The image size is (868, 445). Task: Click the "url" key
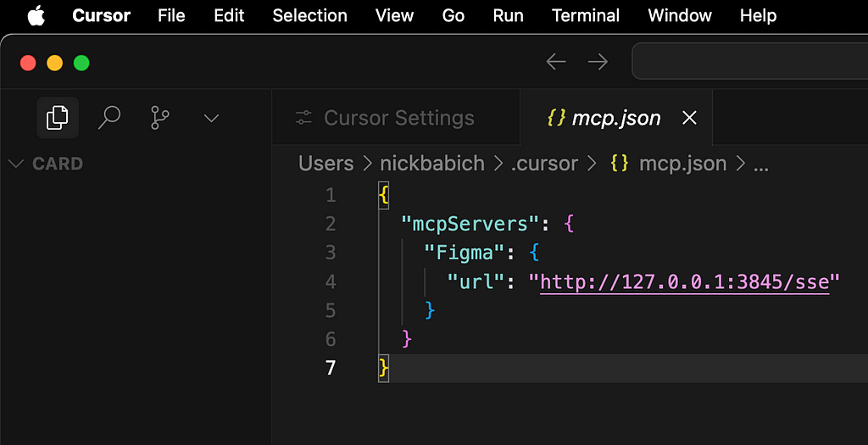coord(476,281)
